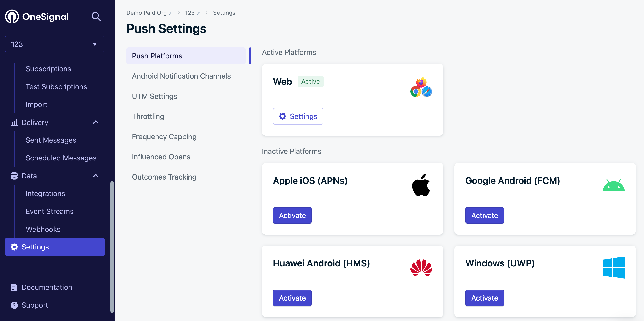This screenshot has width=644, height=321.
Task: Open the sidebar Settings item
Action: coord(55,247)
